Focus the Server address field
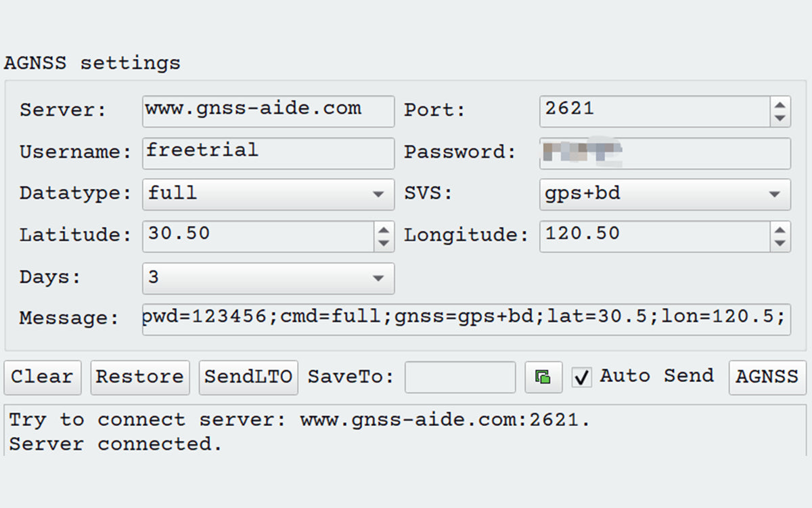This screenshot has height=508, width=812. [268, 110]
